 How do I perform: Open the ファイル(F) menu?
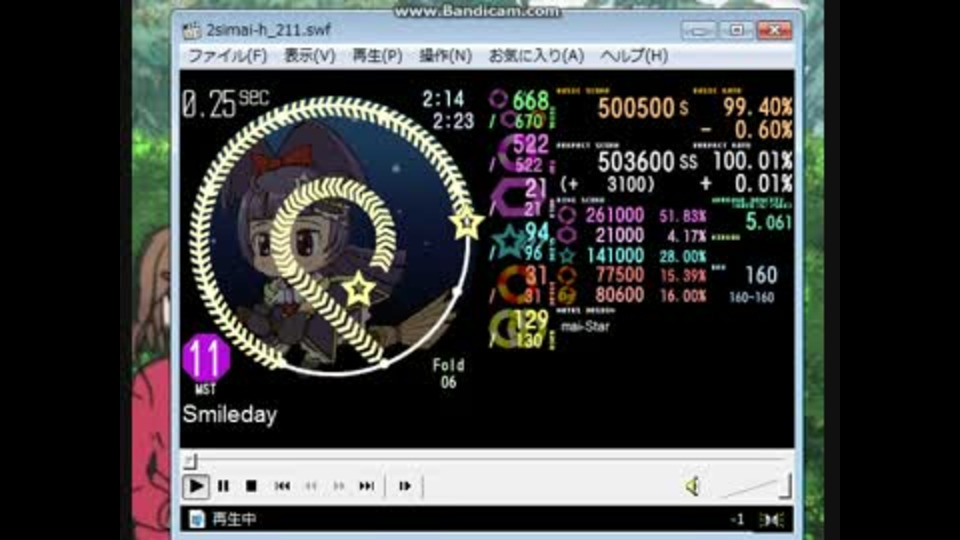(x=227, y=56)
